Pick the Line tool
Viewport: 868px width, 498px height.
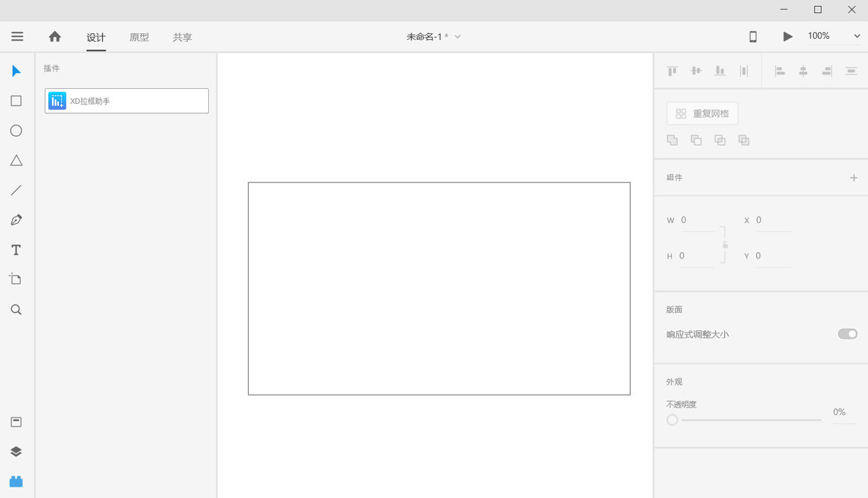[x=16, y=191]
